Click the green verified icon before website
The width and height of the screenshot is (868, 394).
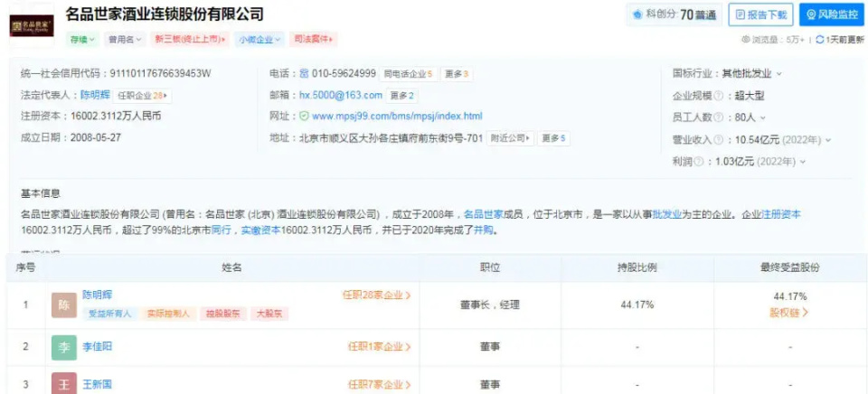click(x=304, y=117)
